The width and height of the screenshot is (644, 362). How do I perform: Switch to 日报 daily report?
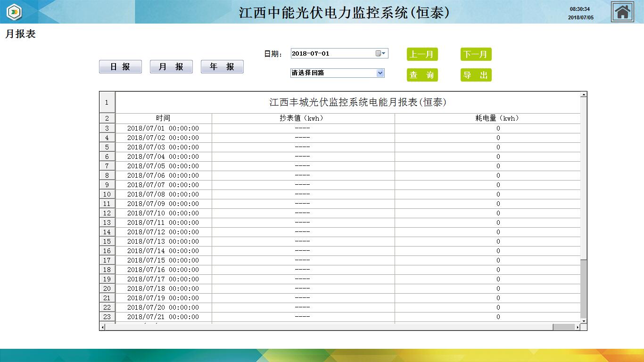pyautogui.click(x=120, y=67)
